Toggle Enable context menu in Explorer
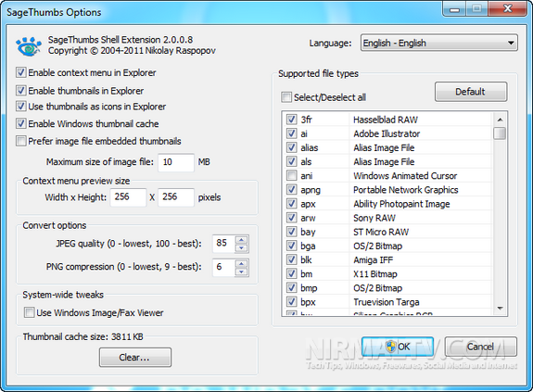The height and width of the screenshot is (392, 533). 21,72
